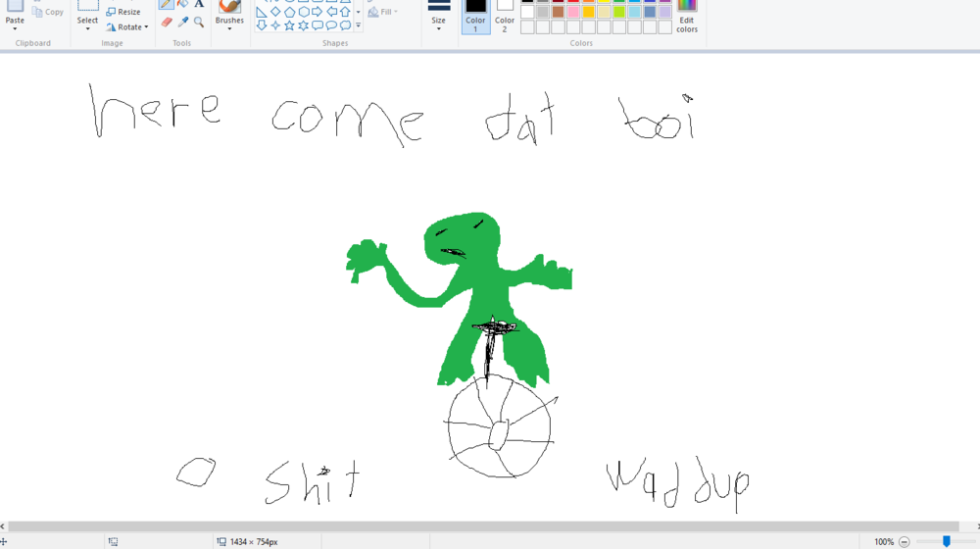
Task: Click the Edit colors button
Action: tap(686, 17)
